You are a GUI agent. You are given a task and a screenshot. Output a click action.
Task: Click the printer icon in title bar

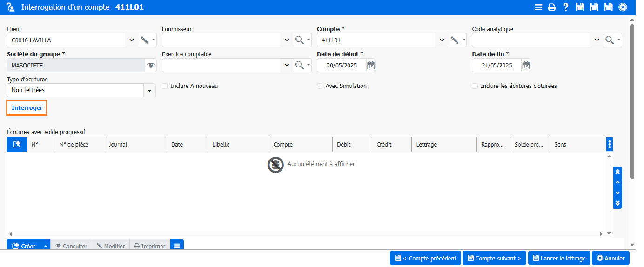pos(551,7)
